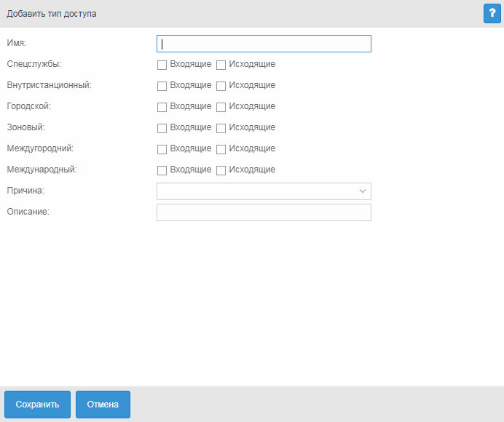Select Исходящие for Междугородний
Viewport: 504px width, 422px height.
(221, 149)
